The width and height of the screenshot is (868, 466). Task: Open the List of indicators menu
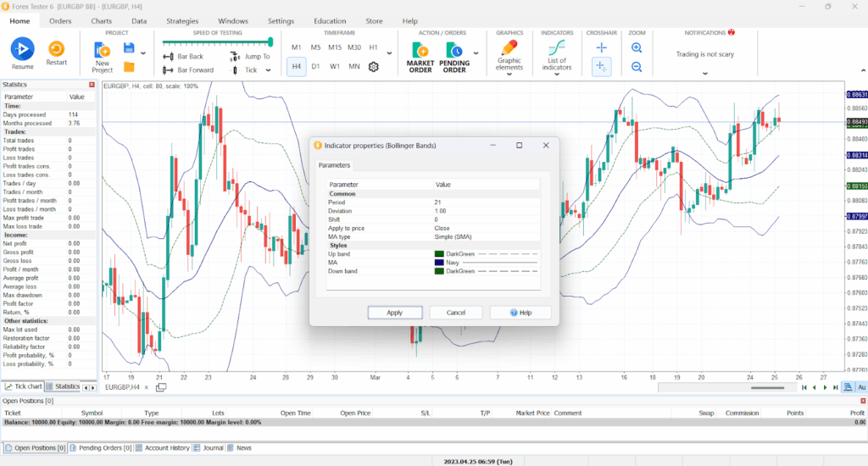556,57
